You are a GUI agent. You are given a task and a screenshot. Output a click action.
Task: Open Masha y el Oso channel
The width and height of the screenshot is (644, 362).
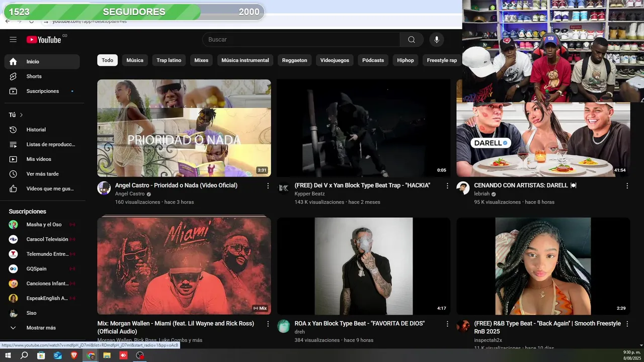click(x=42, y=225)
